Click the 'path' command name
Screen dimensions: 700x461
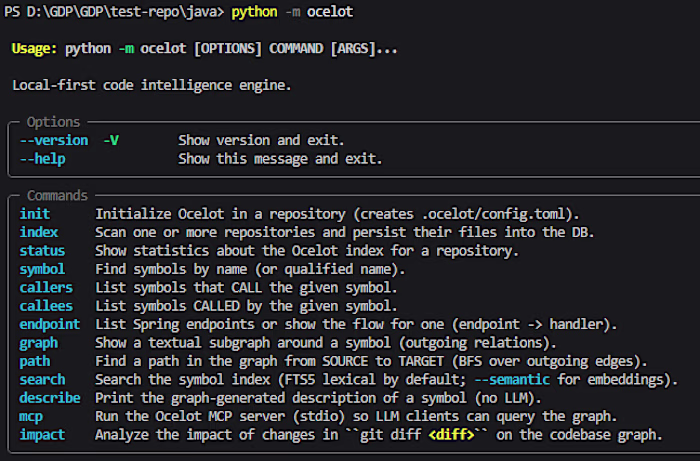click(x=34, y=361)
